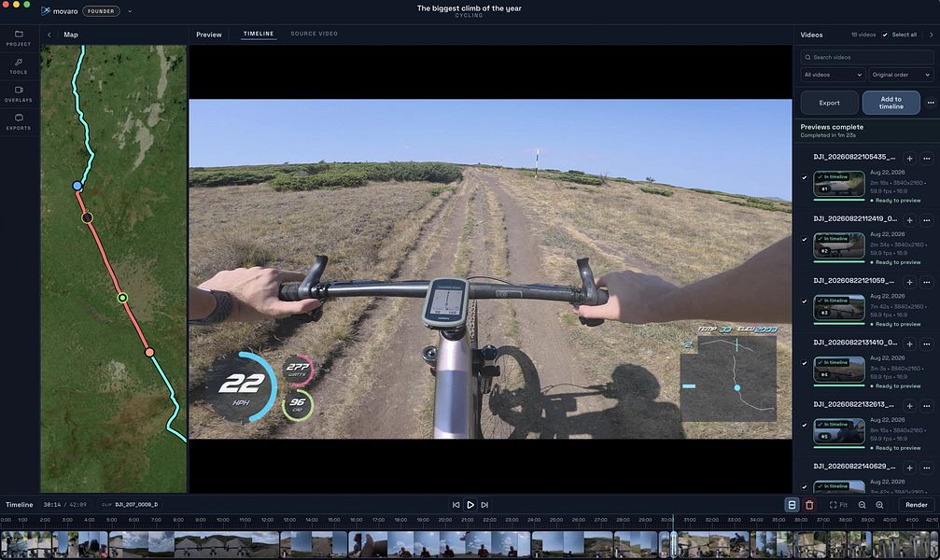This screenshot has width=940, height=560.
Task: Open the All videos filter dropdown
Action: click(833, 75)
